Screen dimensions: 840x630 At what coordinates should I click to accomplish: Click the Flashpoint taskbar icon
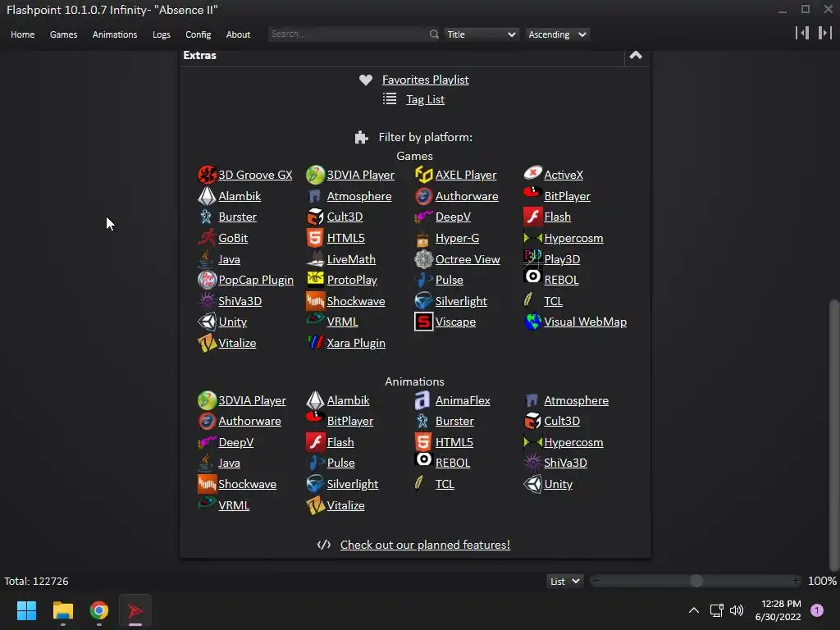pos(135,610)
